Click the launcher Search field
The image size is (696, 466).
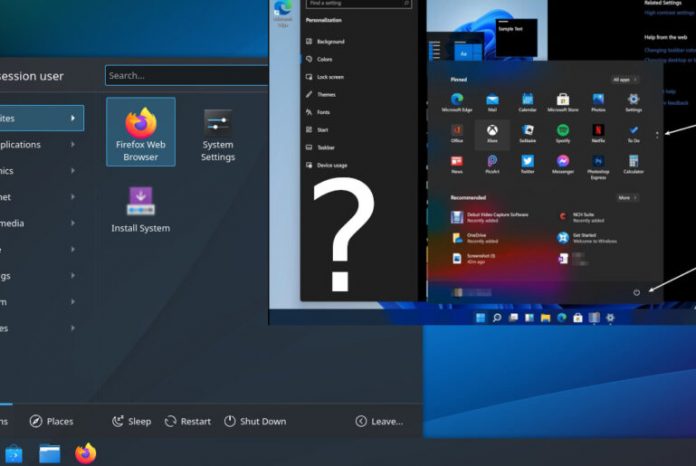187,75
